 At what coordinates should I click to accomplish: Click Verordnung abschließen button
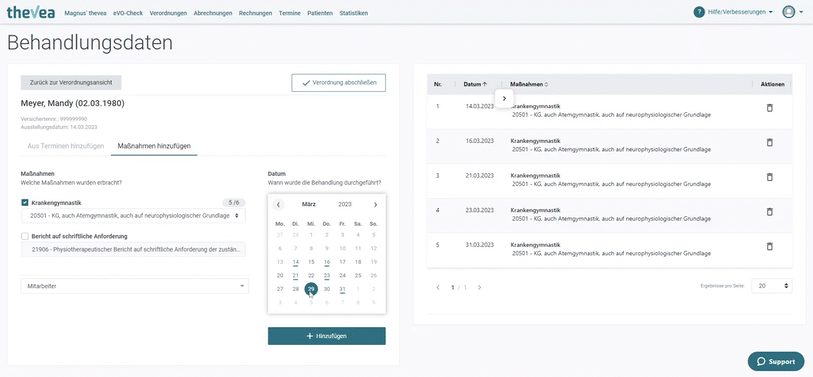tap(339, 82)
